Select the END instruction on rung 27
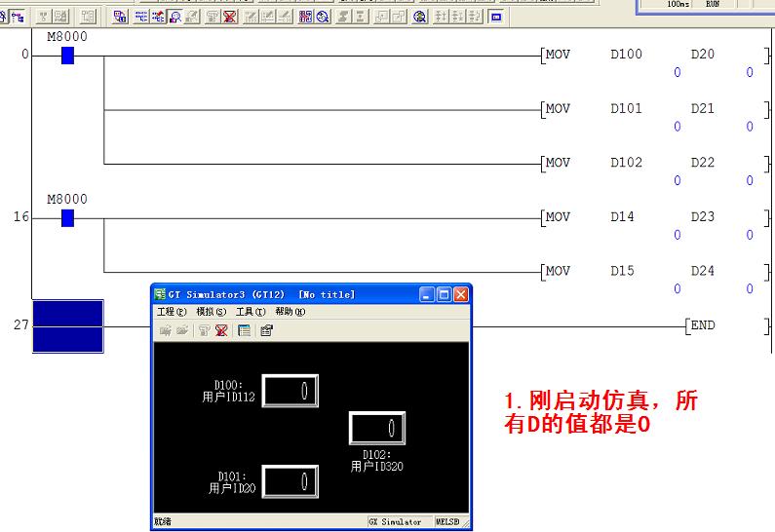This screenshot has height=532, width=775. coord(702,326)
